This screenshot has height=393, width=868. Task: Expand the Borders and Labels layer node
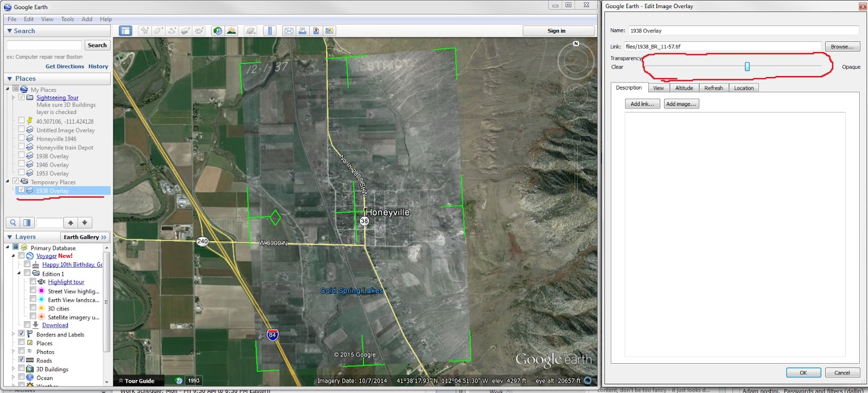tap(14, 334)
